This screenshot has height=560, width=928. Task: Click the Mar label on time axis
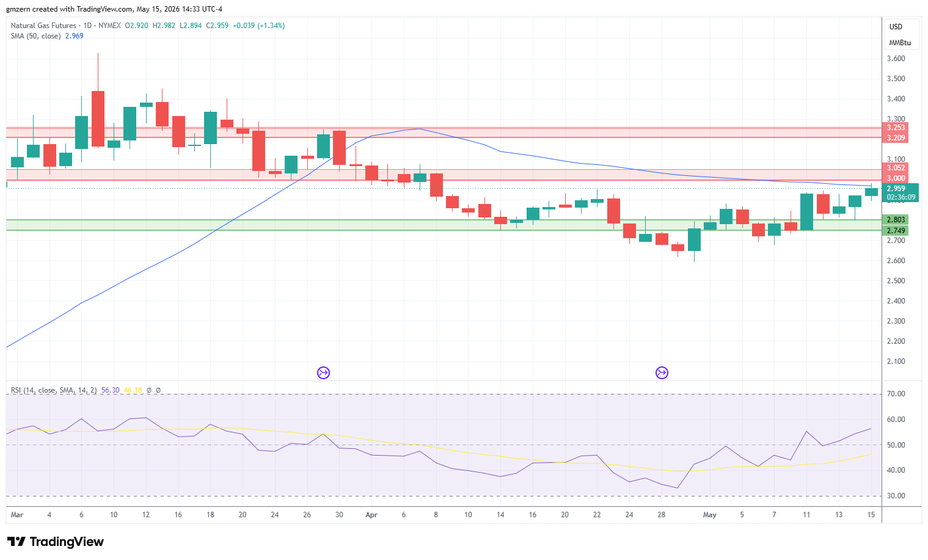(x=17, y=515)
